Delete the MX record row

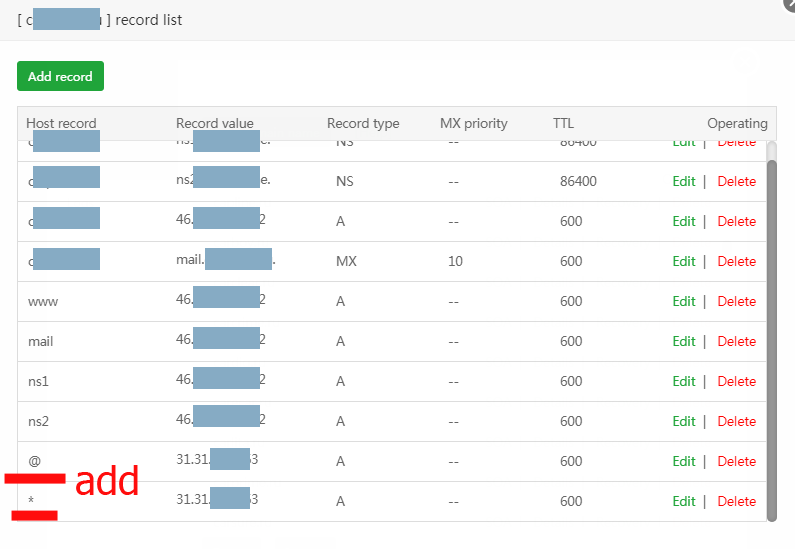coord(736,261)
